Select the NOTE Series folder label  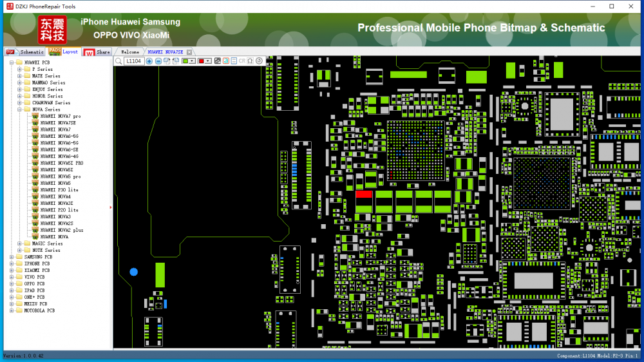tap(46, 250)
